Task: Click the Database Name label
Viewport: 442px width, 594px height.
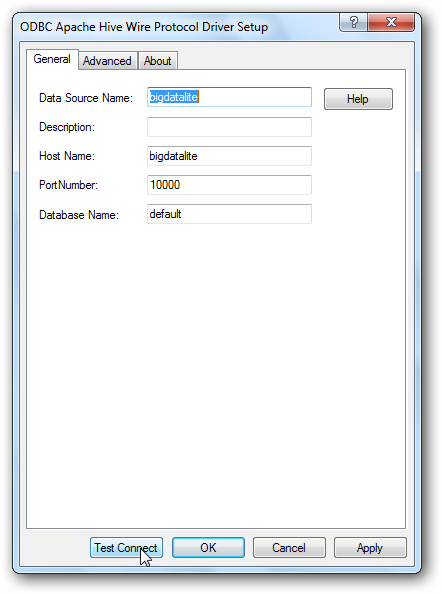Action: (79, 215)
